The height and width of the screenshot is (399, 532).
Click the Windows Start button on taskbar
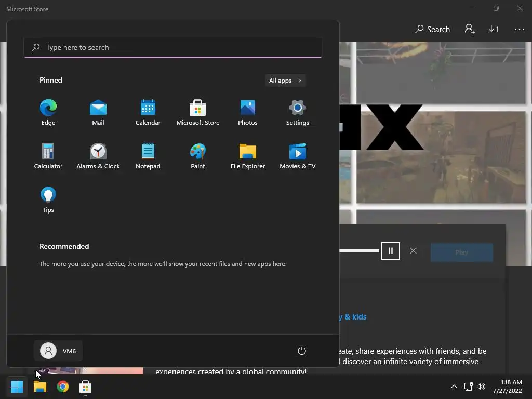point(17,387)
